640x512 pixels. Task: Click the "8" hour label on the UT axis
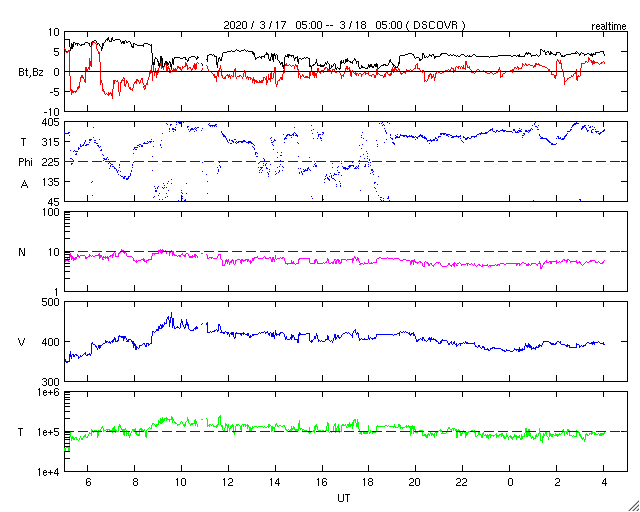tap(135, 482)
